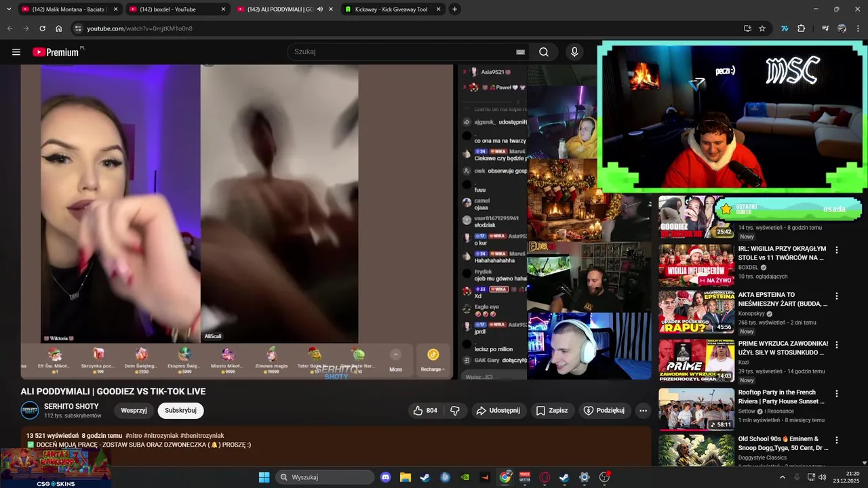This screenshot has height=488, width=868.
Task: Click the Chrome icon on the taskbar
Action: pos(505,477)
